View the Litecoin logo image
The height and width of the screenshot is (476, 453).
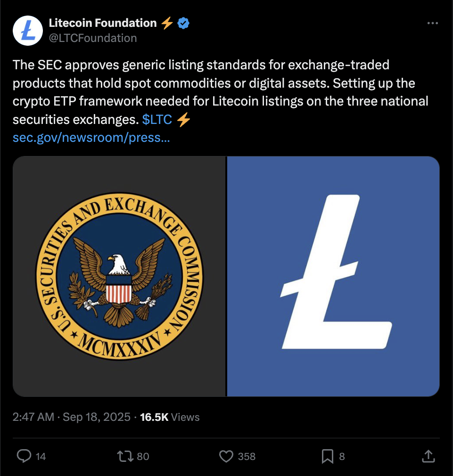click(333, 276)
